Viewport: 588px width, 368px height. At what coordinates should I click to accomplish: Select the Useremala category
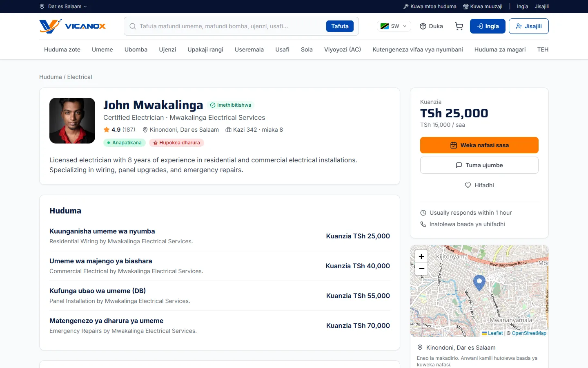click(249, 49)
